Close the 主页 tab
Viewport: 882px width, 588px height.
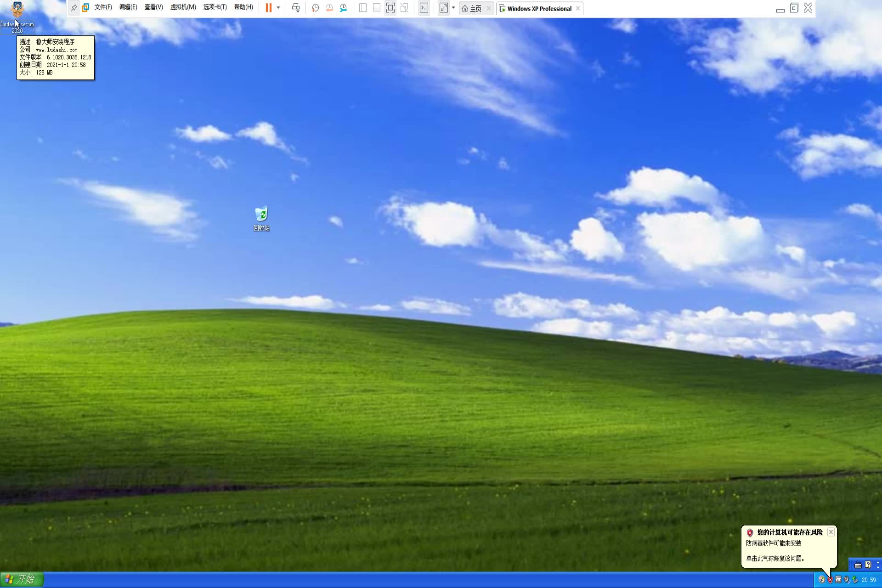489,8
